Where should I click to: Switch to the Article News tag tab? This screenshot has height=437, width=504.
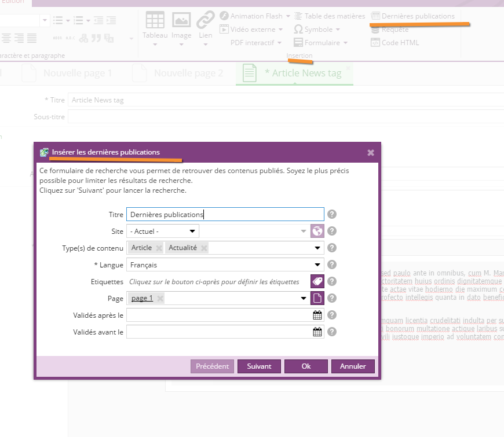(302, 74)
